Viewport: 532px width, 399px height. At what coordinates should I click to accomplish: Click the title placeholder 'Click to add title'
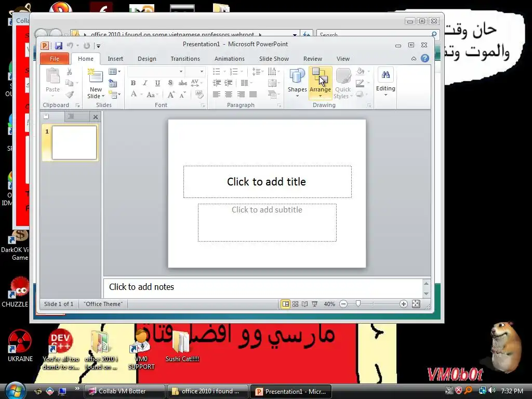pos(268,182)
